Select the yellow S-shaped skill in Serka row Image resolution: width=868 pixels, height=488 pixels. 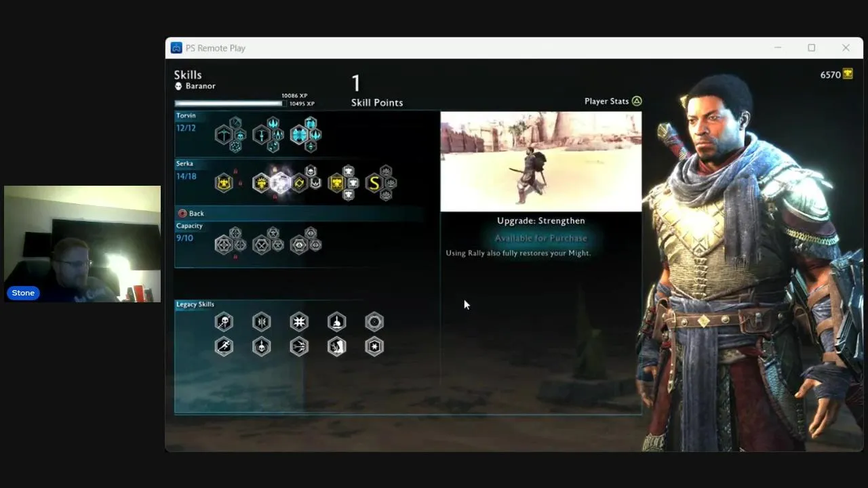point(374,182)
